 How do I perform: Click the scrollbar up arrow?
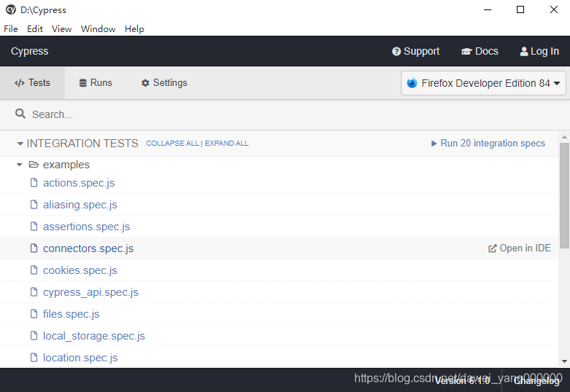[564, 137]
